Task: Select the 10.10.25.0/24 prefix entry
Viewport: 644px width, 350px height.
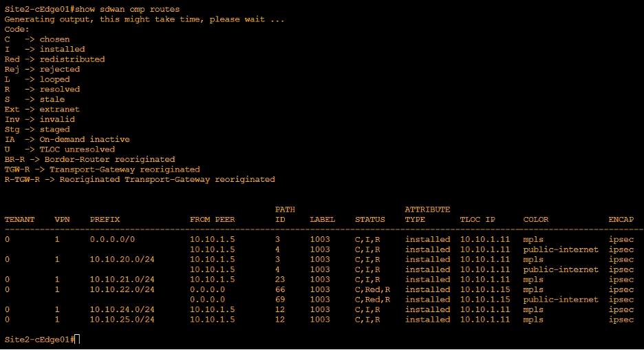Action: pos(122,320)
